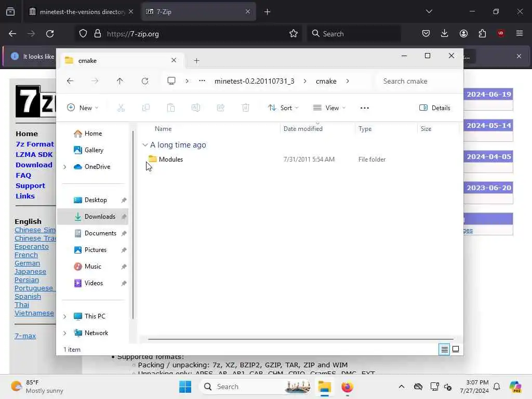Show hidden system tray icons chevron

(x=402, y=387)
